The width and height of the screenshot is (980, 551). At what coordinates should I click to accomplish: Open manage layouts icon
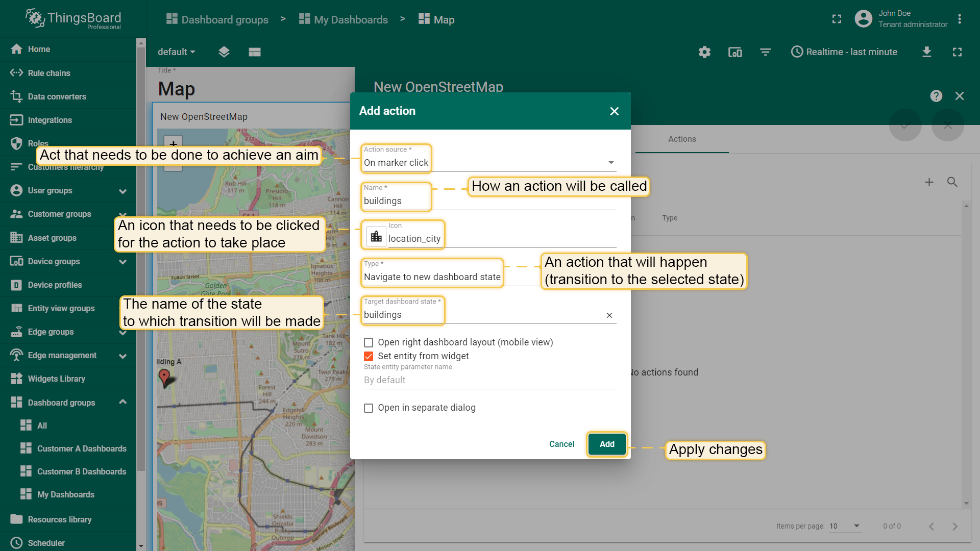(255, 52)
